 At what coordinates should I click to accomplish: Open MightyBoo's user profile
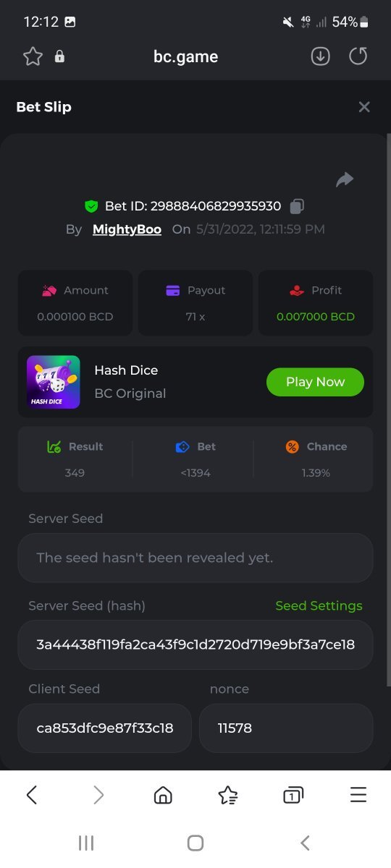point(127,229)
